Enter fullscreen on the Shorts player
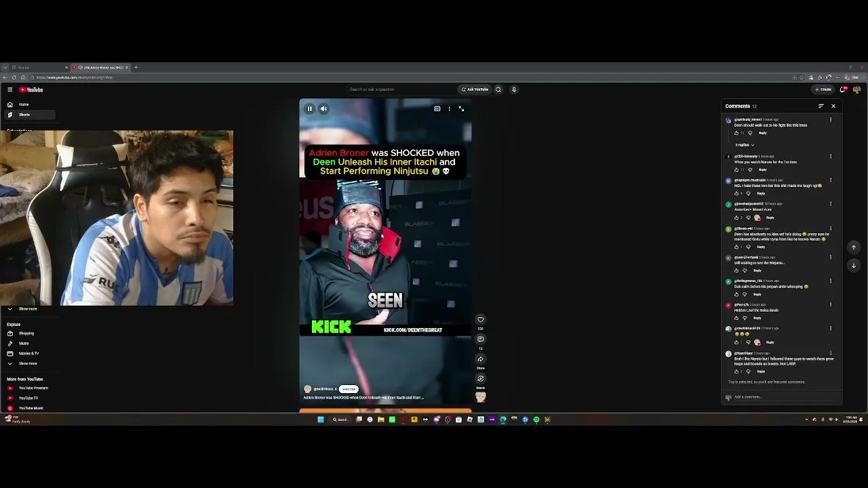The height and width of the screenshot is (488, 868). [x=461, y=108]
